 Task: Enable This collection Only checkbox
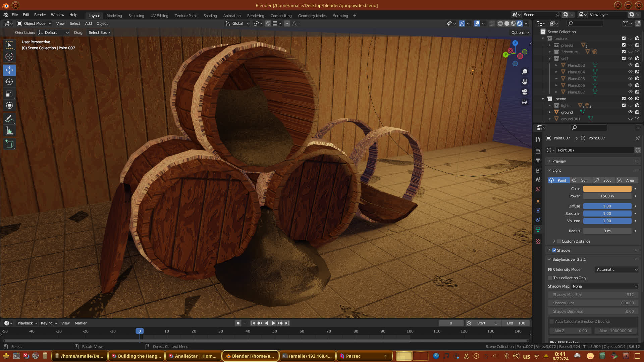pyautogui.click(x=550, y=278)
